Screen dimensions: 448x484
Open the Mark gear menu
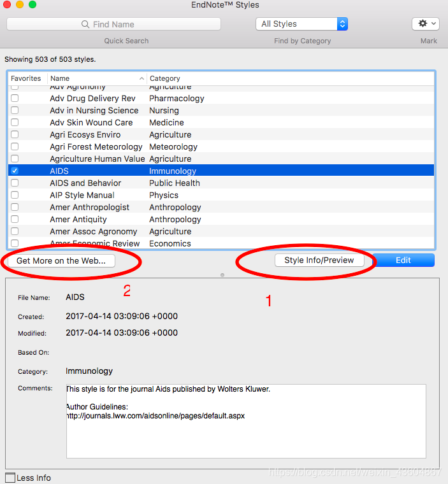(x=426, y=24)
